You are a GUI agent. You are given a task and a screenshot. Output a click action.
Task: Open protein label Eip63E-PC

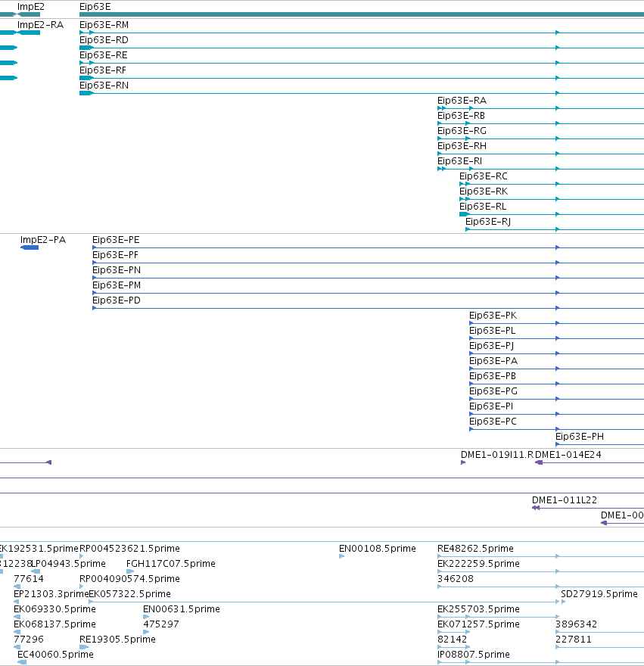(493, 422)
